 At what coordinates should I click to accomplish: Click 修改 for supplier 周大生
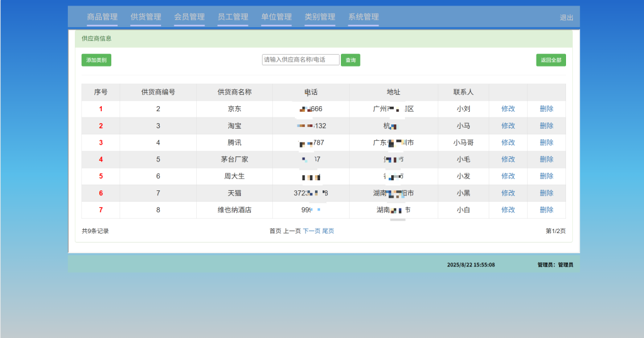pyautogui.click(x=508, y=176)
